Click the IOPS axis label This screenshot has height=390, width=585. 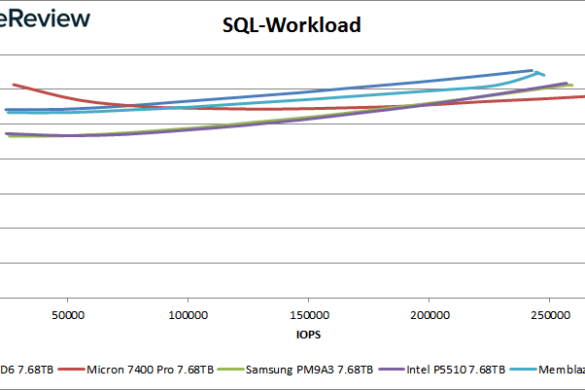coord(308,335)
